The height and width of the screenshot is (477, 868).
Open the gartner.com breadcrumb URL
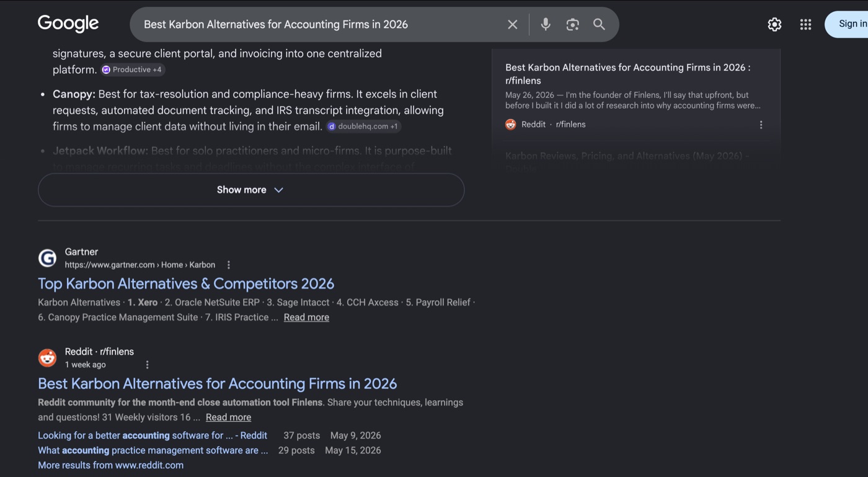[140, 265]
